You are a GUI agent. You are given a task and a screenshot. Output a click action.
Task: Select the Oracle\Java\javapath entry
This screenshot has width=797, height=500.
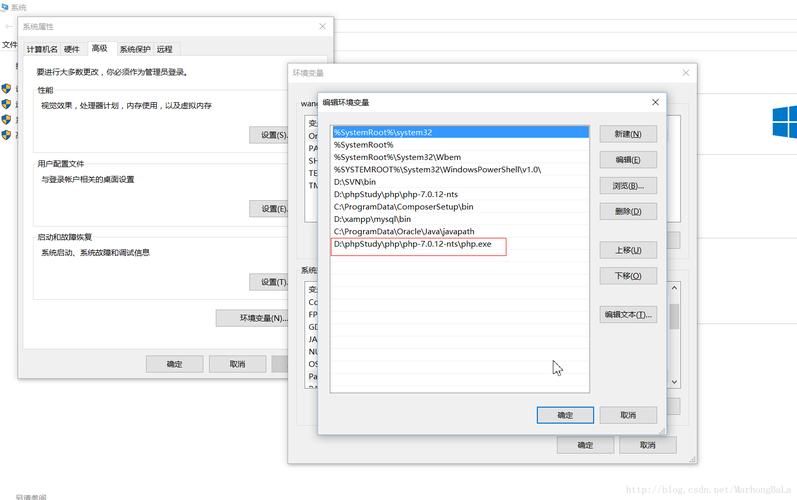click(x=460, y=231)
